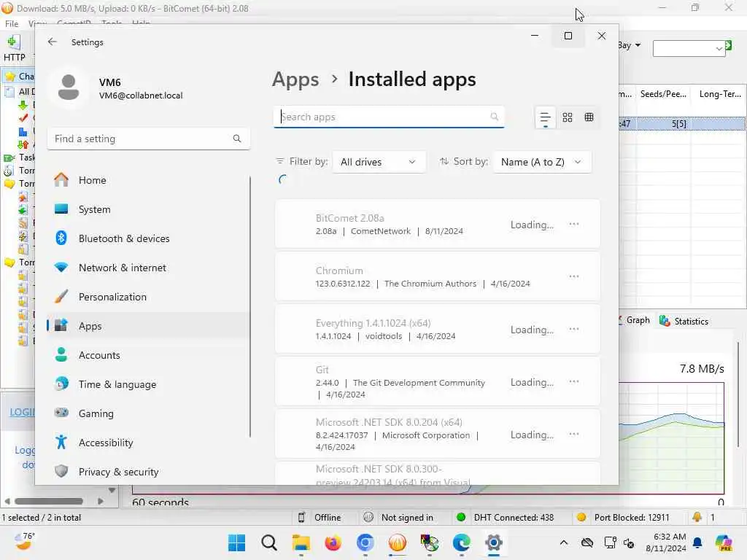Open Home settings page
The height and width of the screenshot is (560, 747).
(x=149, y=180)
